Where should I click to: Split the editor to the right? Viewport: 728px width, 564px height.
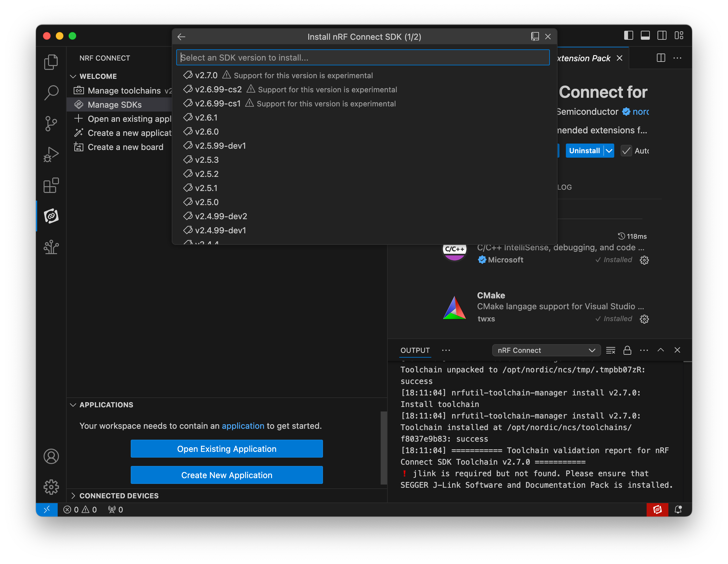[661, 58]
